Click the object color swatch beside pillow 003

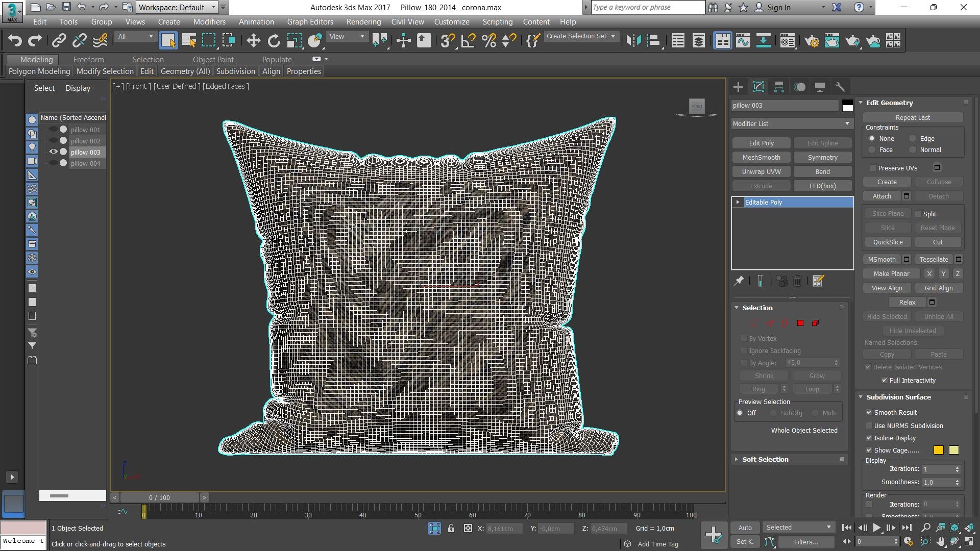tap(847, 106)
